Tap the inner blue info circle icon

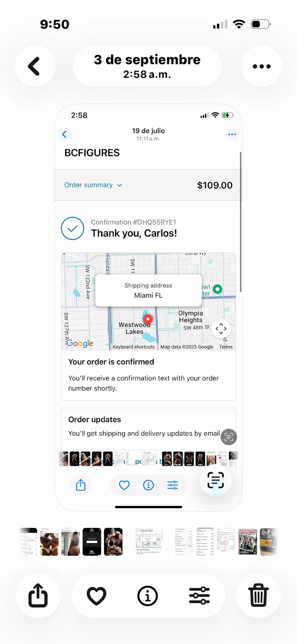point(148,485)
